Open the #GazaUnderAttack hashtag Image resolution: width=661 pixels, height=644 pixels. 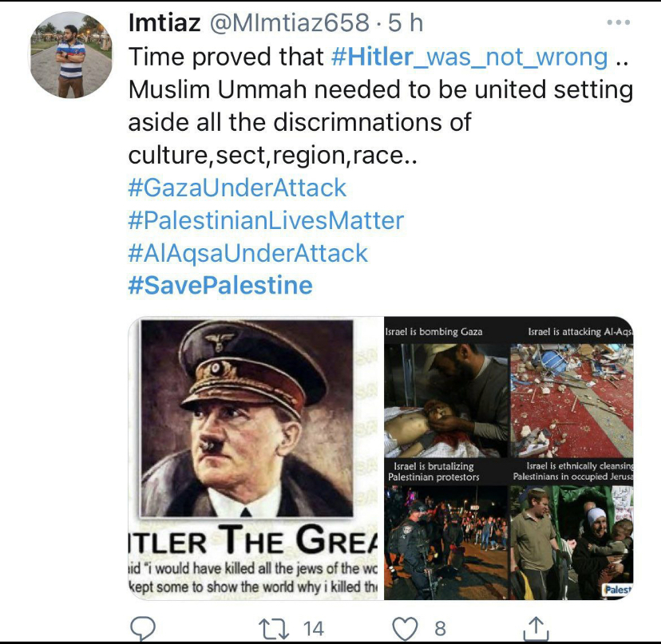click(x=237, y=188)
